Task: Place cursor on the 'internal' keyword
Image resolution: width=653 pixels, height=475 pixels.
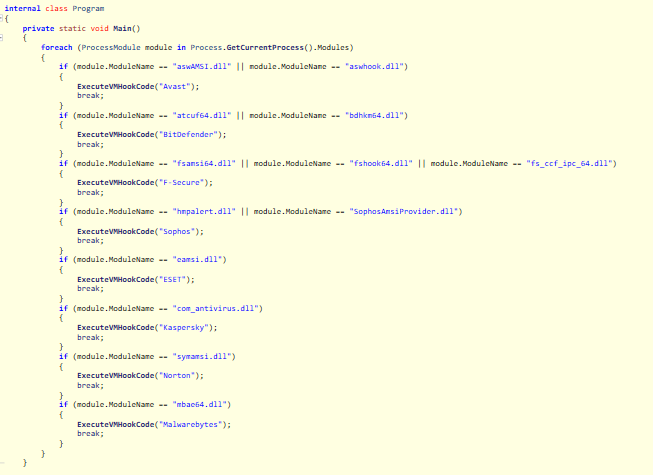Action: pos(22,8)
